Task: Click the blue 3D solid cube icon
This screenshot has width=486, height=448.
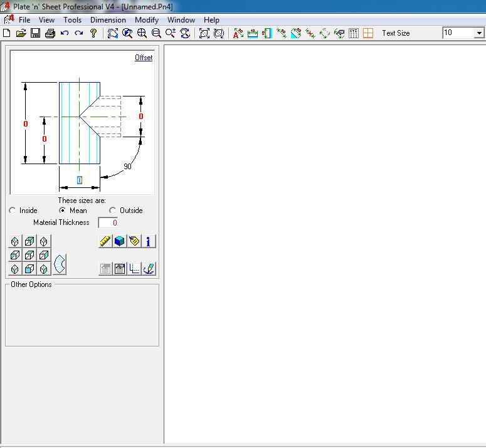Action: click(x=120, y=241)
